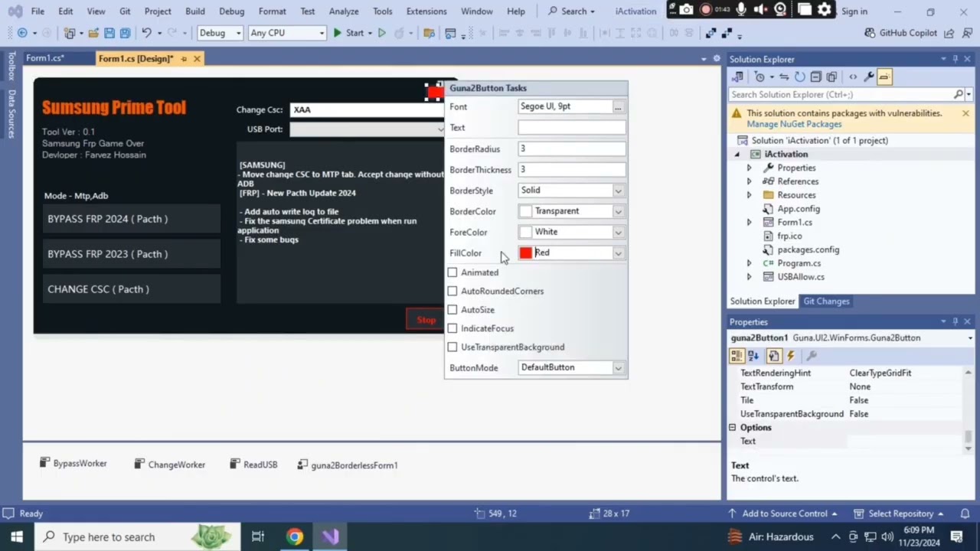Enable UseTransparentBackground checkbox
980x551 pixels.
[452, 347]
